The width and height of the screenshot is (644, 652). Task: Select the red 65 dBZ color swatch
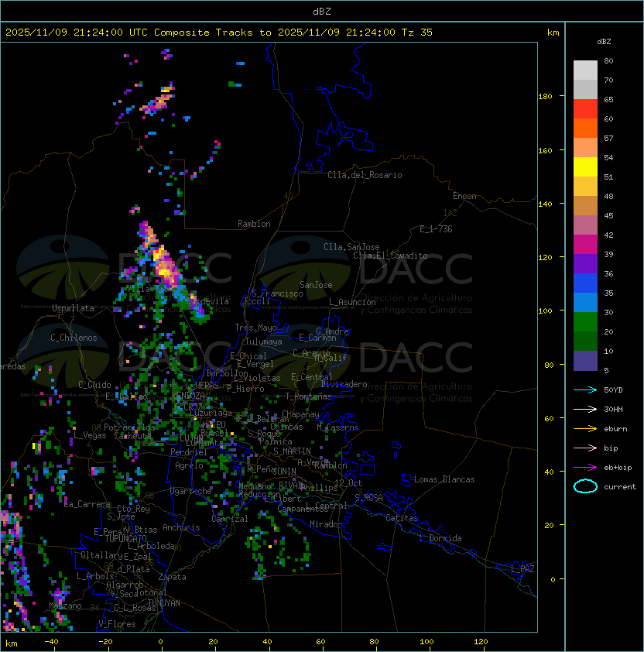coord(585,109)
